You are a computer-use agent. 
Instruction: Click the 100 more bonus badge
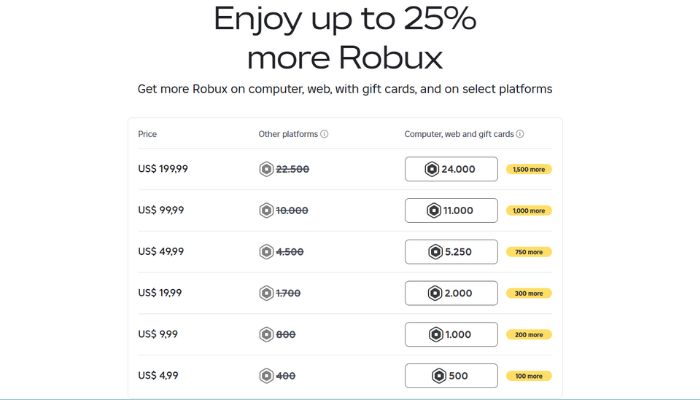528,376
